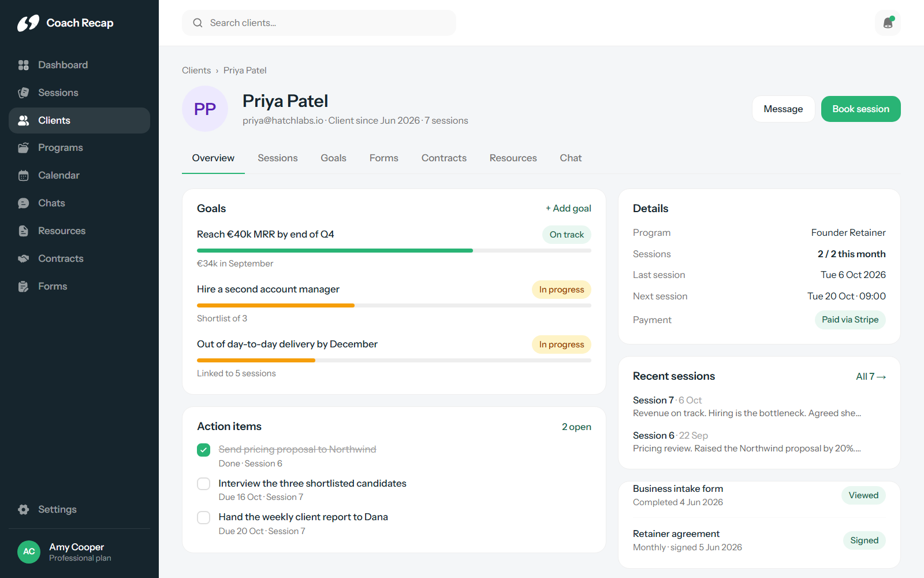924x578 pixels.
Task: Click the Message button
Action: click(783, 109)
